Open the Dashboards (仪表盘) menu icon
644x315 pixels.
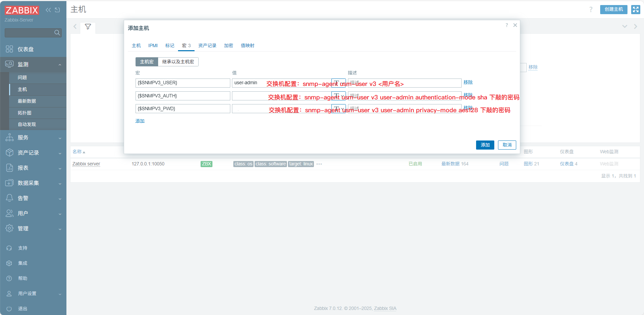pyautogui.click(x=9, y=49)
